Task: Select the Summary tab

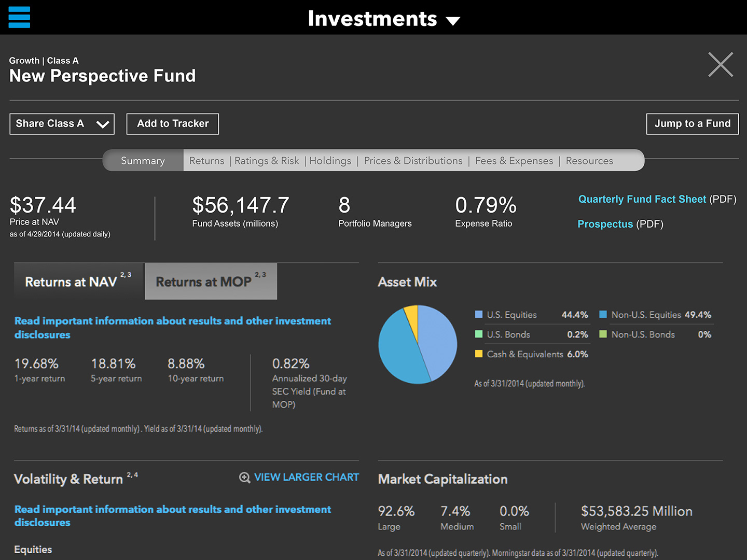Action: (143, 161)
